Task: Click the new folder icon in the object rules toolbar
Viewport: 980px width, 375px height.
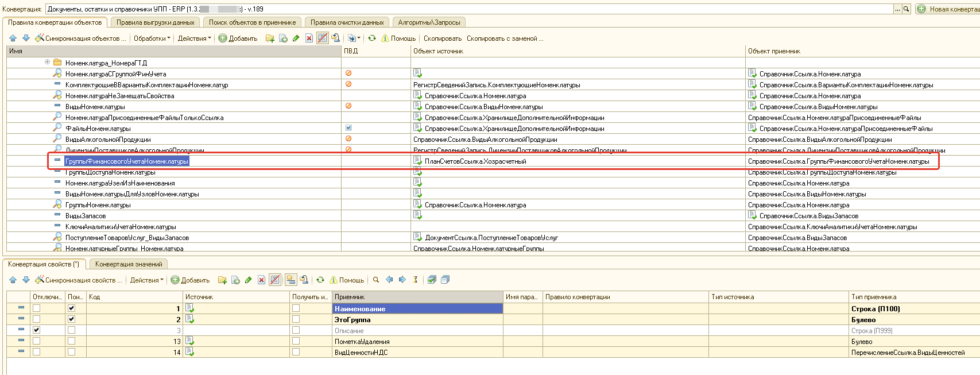Action: [x=270, y=38]
